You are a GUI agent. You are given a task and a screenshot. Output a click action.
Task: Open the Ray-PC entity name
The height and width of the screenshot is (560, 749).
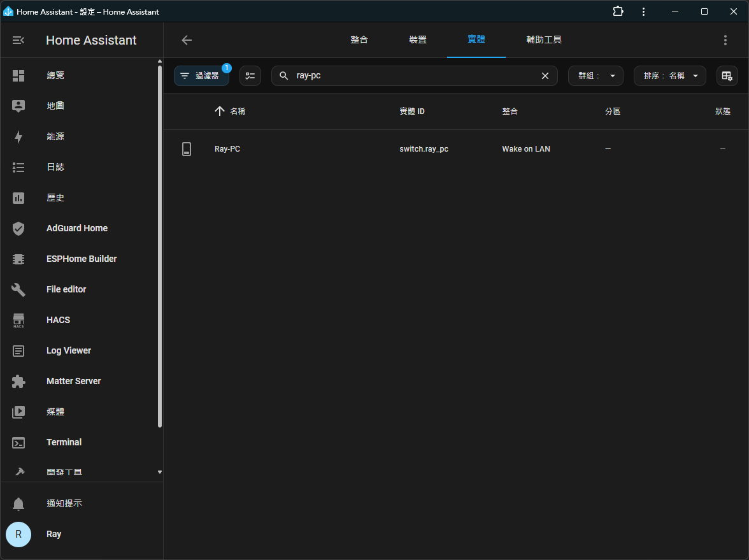coord(227,149)
